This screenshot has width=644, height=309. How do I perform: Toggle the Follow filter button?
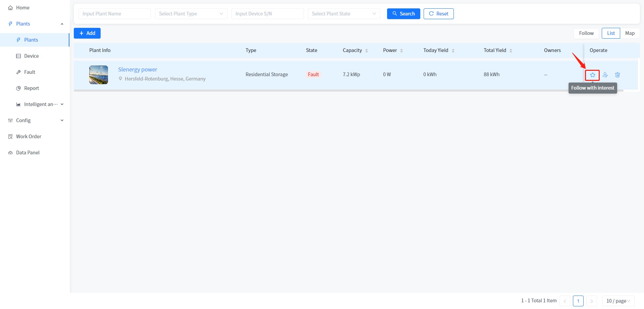(x=586, y=33)
